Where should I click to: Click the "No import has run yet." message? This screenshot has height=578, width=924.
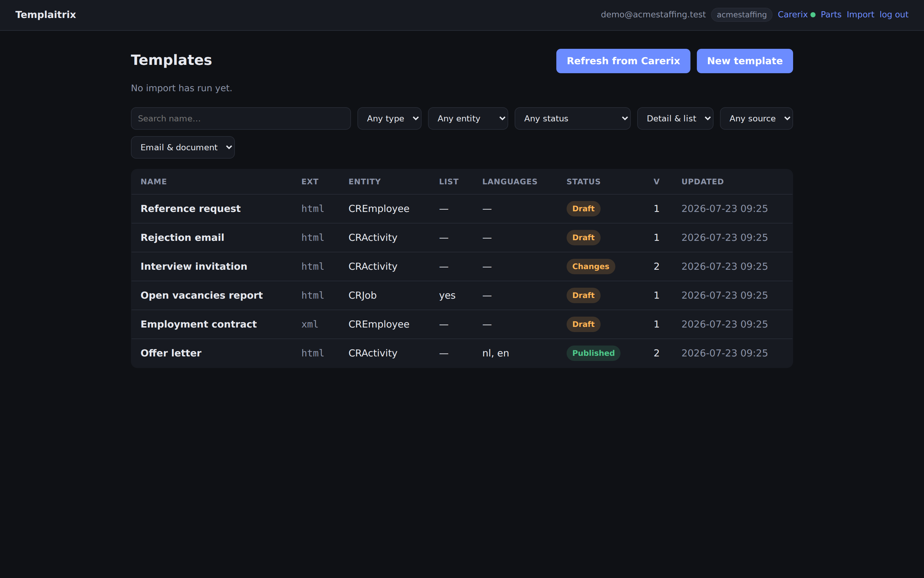tap(181, 88)
